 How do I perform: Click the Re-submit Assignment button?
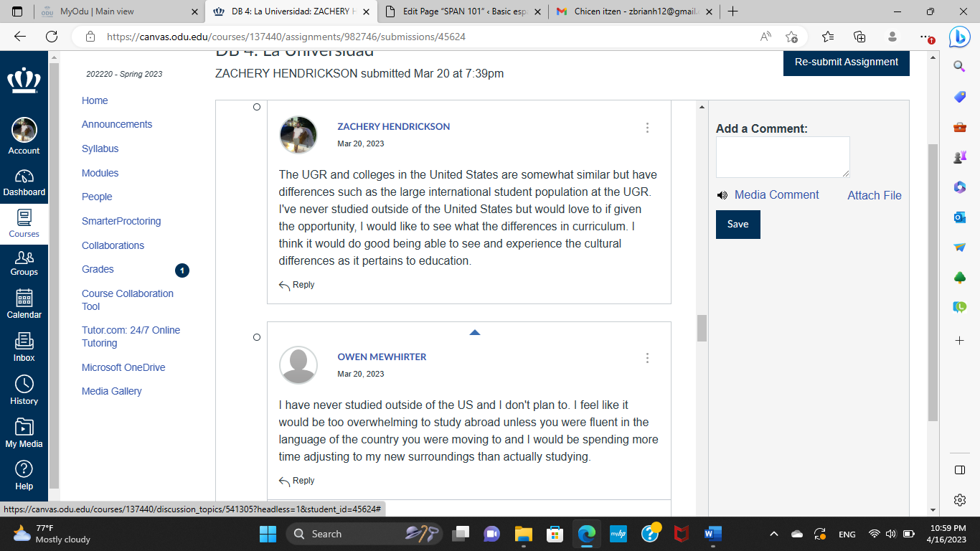[847, 62]
